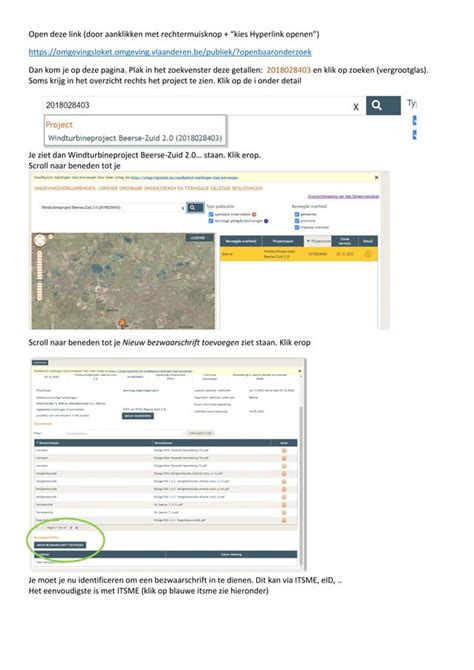Image resolution: width=474 pixels, height=670 pixels.
Task: Sort by the Einde termijn column header
Action: pyautogui.click(x=344, y=241)
